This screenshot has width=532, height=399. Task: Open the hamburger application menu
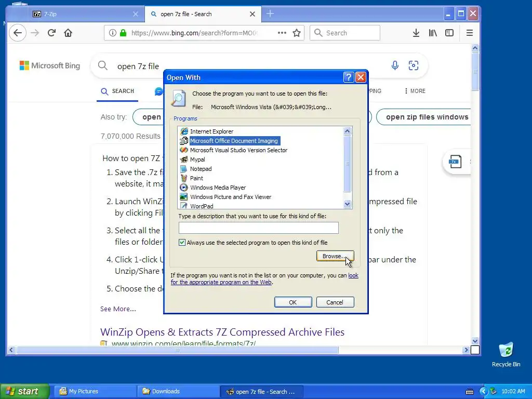tap(470, 33)
